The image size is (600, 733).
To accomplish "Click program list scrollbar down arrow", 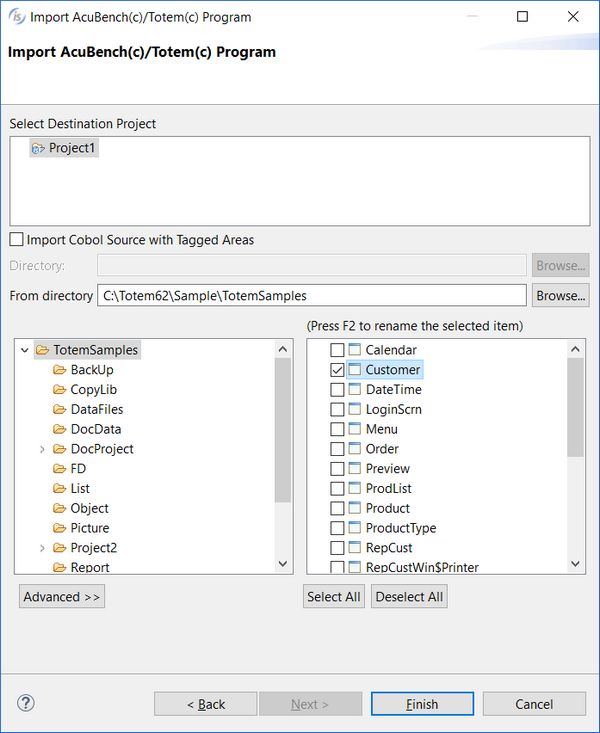I will 575,564.
